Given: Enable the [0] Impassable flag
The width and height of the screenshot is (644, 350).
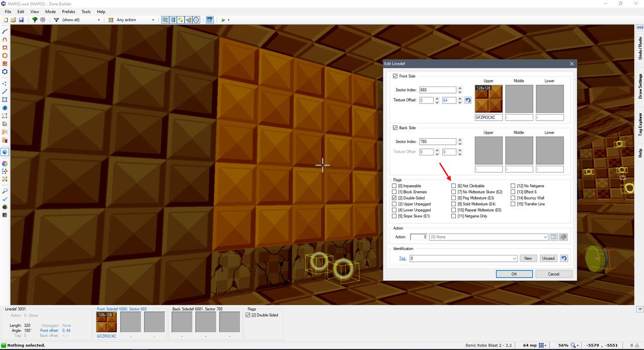Looking at the screenshot, I should pyautogui.click(x=394, y=186).
